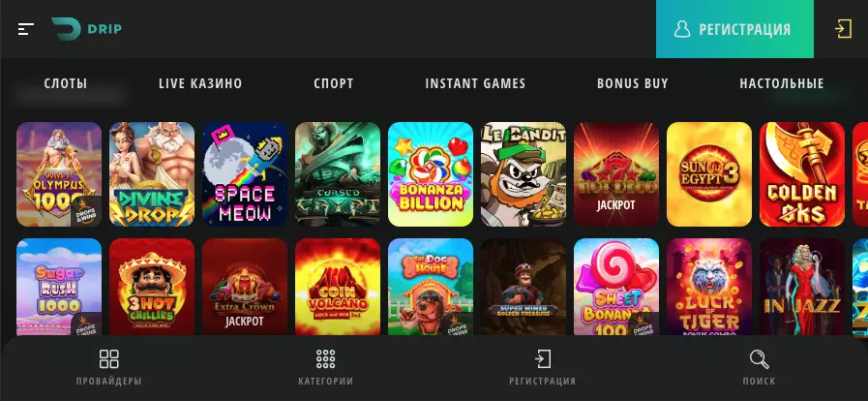The height and width of the screenshot is (401, 868).
Task: Click the green Регистрация button
Action: pos(734,29)
